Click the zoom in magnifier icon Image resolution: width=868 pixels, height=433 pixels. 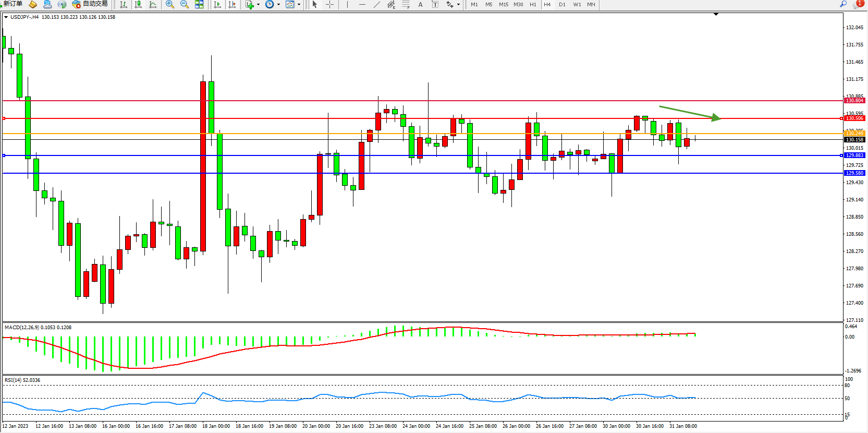point(169,4)
